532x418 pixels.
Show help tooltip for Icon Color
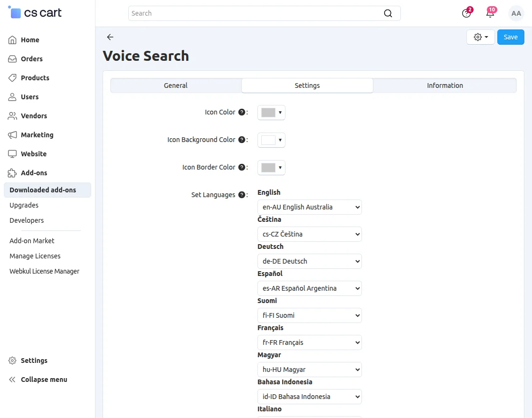coord(242,112)
